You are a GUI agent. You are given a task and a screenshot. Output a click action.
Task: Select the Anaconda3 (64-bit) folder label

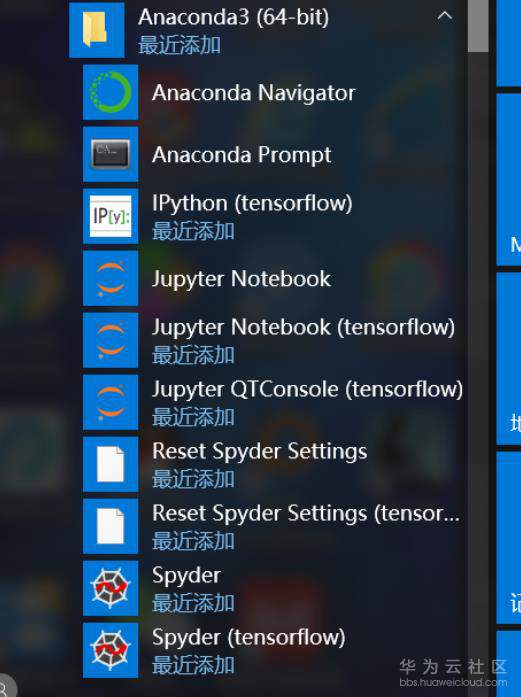point(234,18)
